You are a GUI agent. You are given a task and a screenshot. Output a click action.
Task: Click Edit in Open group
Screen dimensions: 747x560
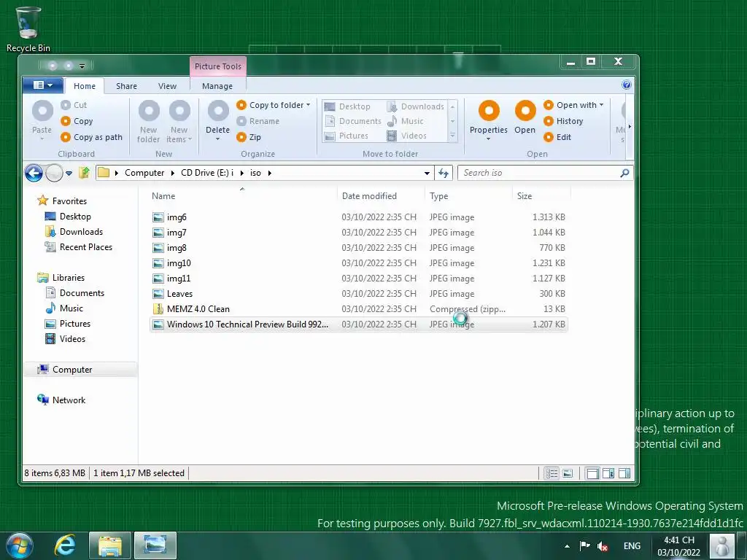(x=557, y=137)
